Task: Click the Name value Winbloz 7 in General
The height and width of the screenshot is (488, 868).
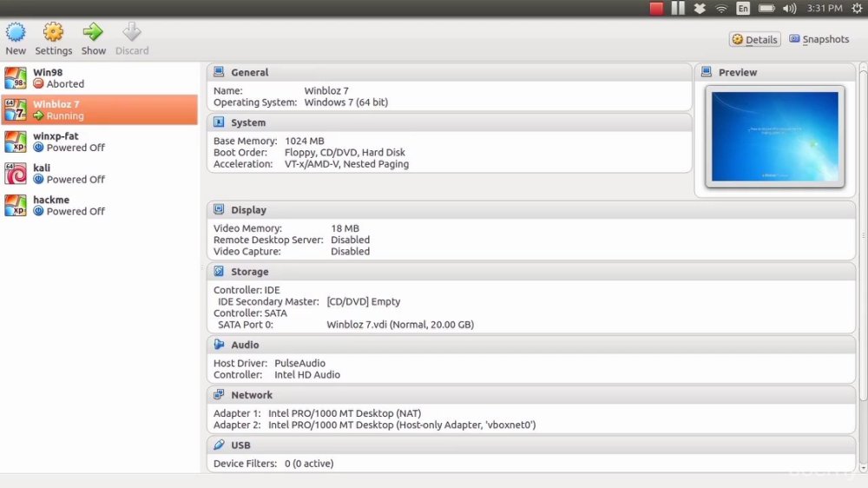Action: click(326, 90)
